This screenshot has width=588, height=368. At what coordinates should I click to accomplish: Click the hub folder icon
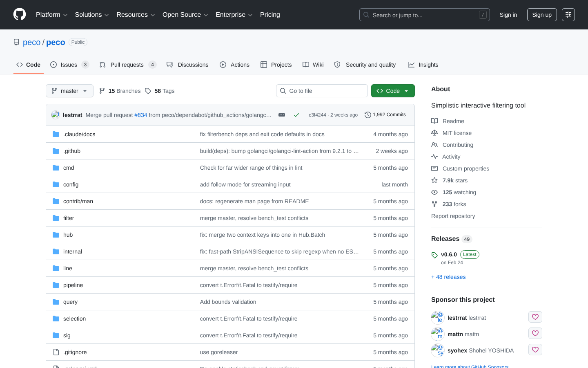coord(56,235)
